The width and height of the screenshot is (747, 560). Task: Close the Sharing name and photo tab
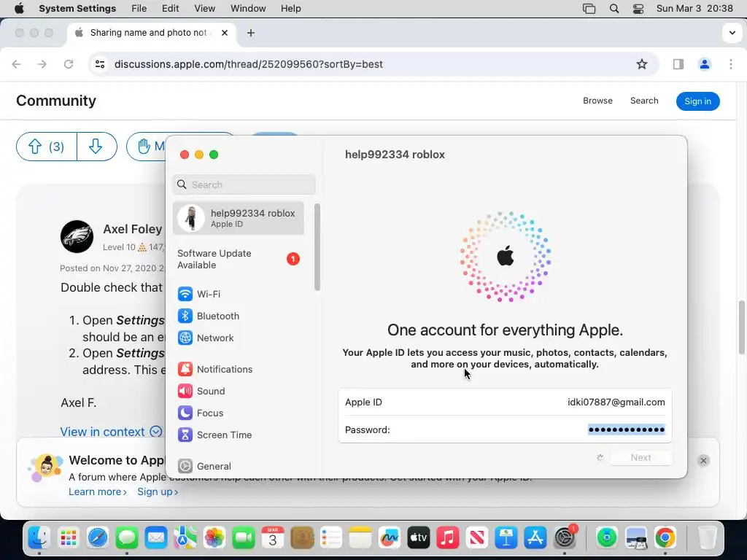tap(225, 33)
